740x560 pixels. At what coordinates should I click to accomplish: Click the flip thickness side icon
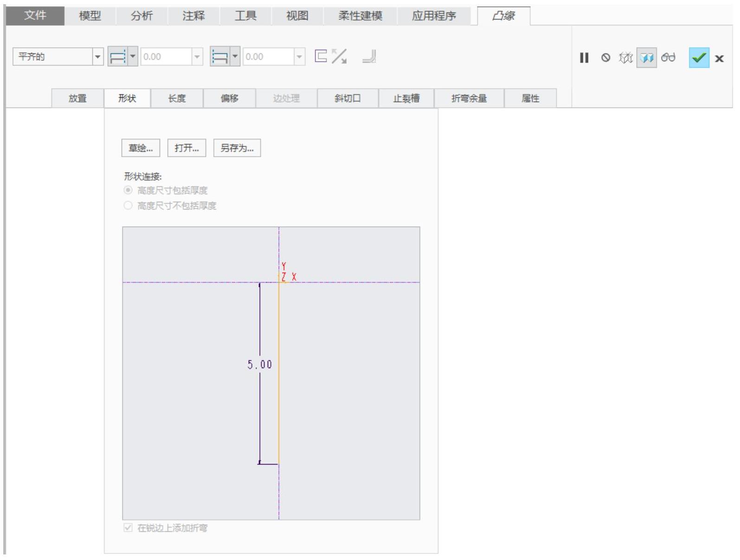coord(321,56)
